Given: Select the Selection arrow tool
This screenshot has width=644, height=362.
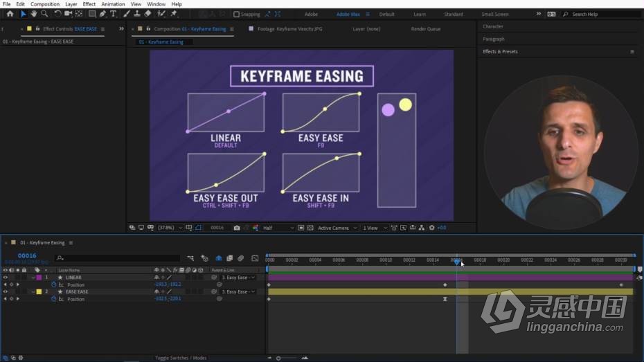Looking at the screenshot, I should click(x=23, y=14).
